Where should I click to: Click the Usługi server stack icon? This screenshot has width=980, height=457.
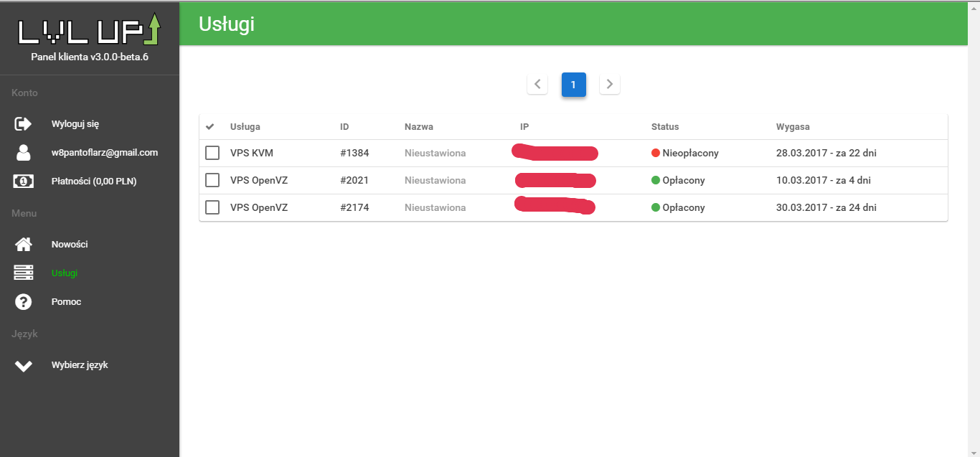pyautogui.click(x=24, y=273)
